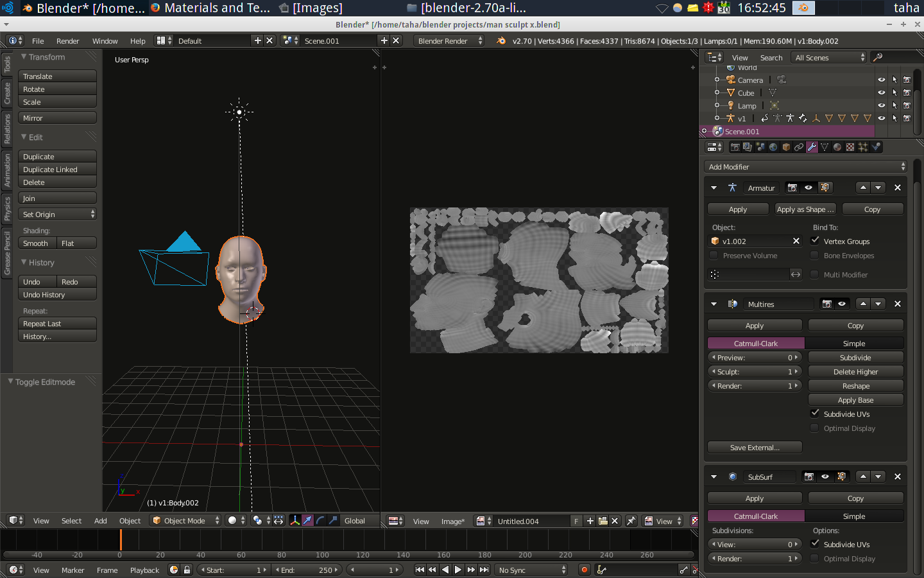The width and height of the screenshot is (924, 578).
Task: Open the Scene properties tab icon
Action: [x=760, y=147]
